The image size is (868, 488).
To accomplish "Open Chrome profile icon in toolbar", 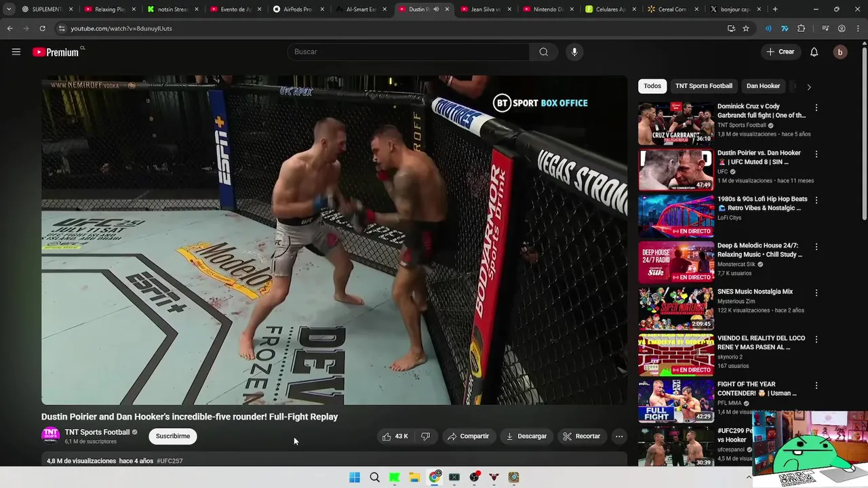I will pos(842,28).
